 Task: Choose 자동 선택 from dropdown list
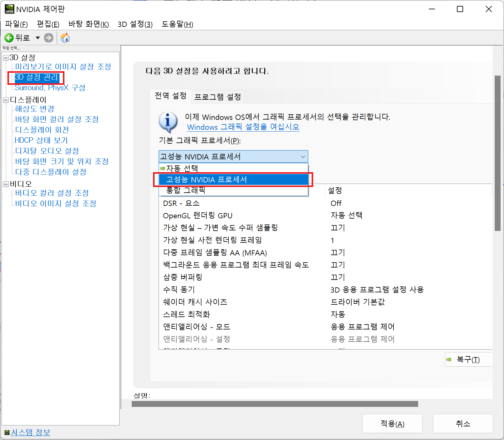[233, 168]
